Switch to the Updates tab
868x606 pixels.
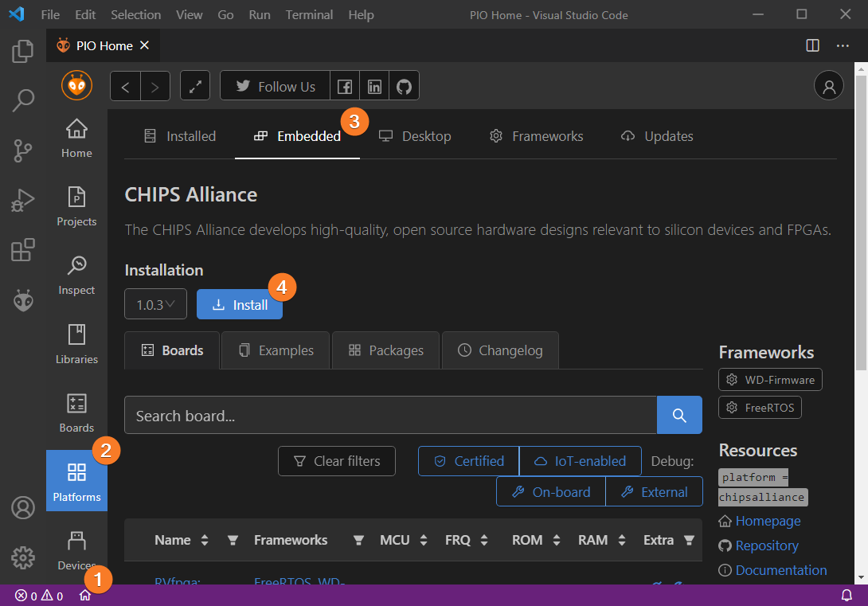click(657, 136)
